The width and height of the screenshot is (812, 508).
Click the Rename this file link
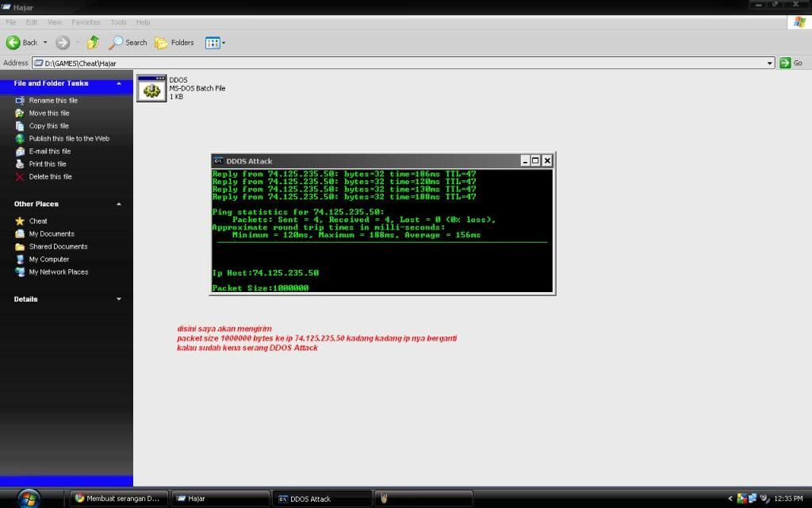tap(53, 101)
